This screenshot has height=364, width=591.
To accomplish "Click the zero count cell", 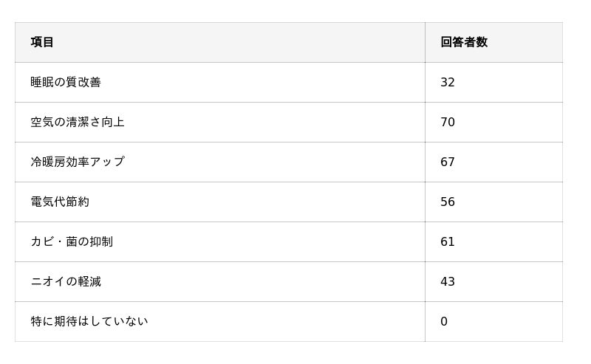I will pos(493,321).
